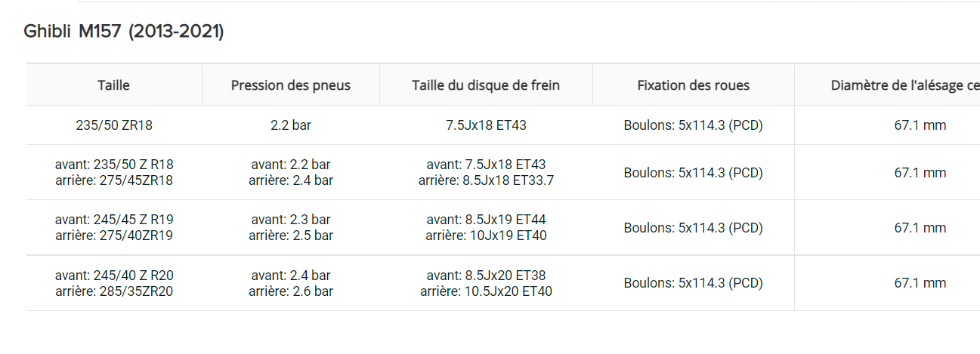The width and height of the screenshot is (980, 354).
Task: Select the 235/50 ZR18 tire size cell
Action: coord(114,125)
